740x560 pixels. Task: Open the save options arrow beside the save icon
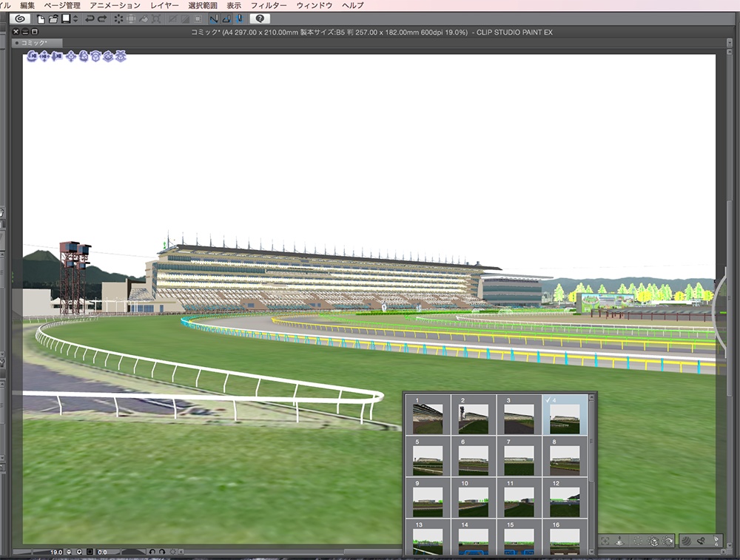pos(74,18)
